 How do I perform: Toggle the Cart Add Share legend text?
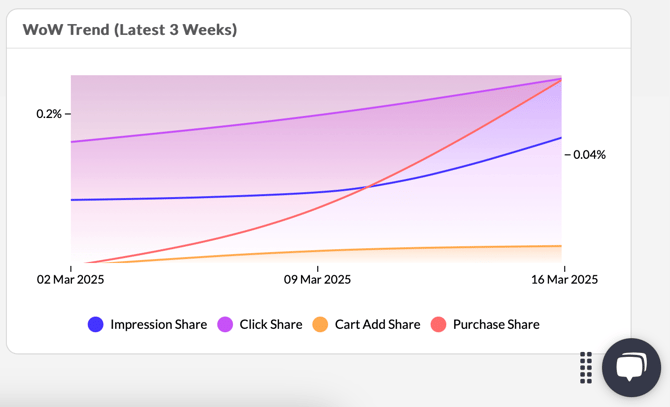[377, 324]
